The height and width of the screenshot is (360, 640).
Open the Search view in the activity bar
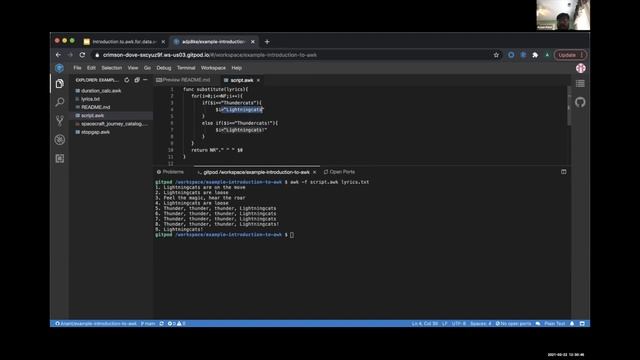(60, 102)
